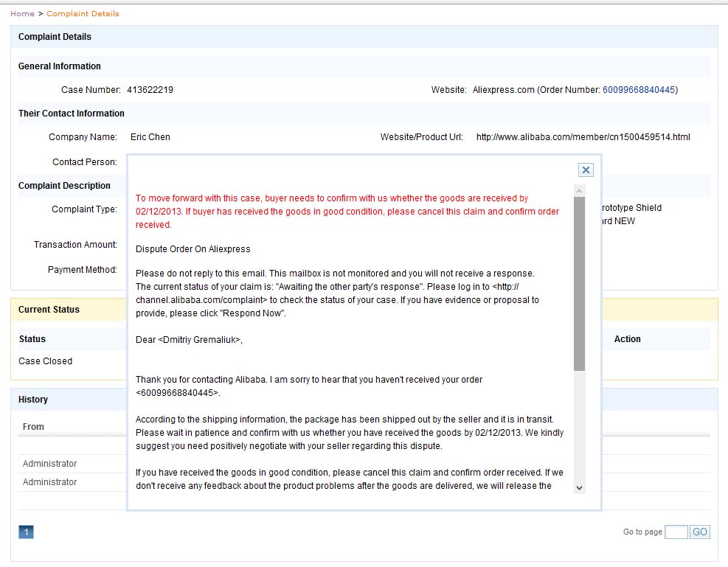Click the Go to page input field

click(x=676, y=532)
